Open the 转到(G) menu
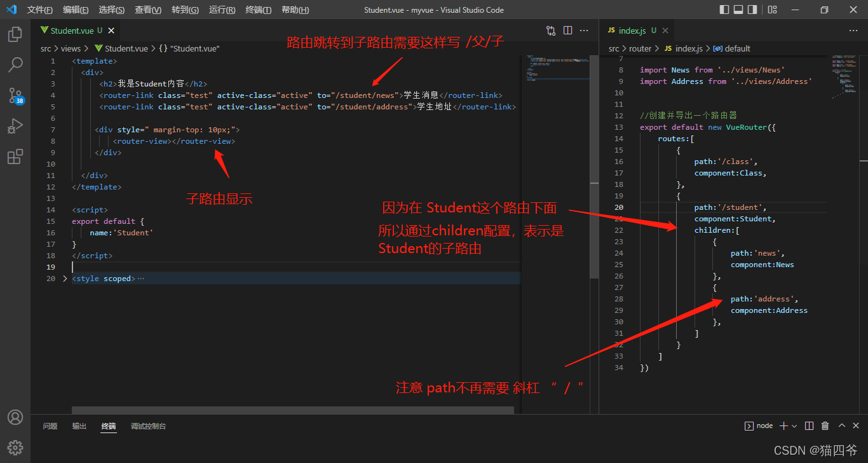This screenshot has height=463, width=868. pos(185,10)
